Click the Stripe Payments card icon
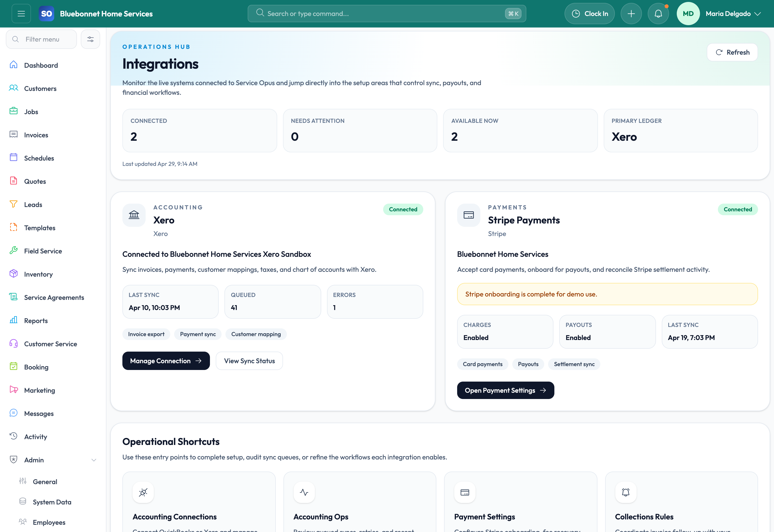The image size is (774, 532). click(468, 215)
